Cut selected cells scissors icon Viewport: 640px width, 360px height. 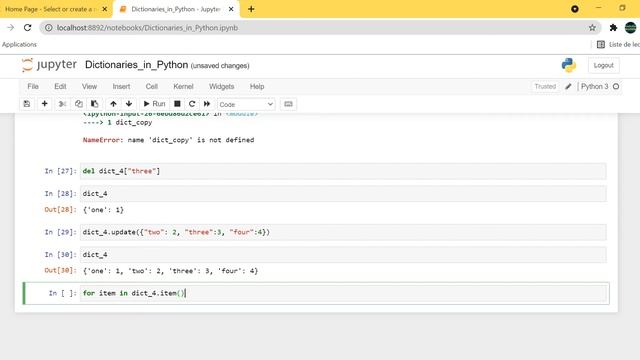62,104
